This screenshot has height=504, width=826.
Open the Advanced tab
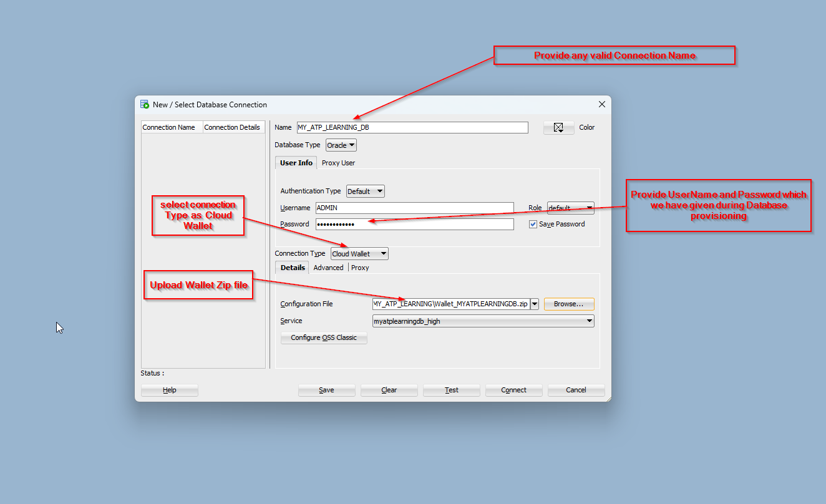pyautogui.click(x=328, y=267)
